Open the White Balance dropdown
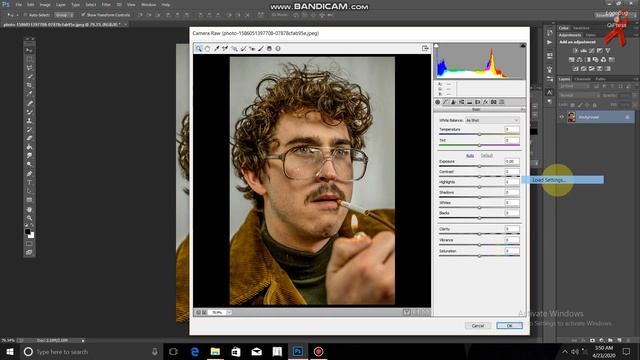640x360 pixels. pyautogui.click(x=492, y=120)
